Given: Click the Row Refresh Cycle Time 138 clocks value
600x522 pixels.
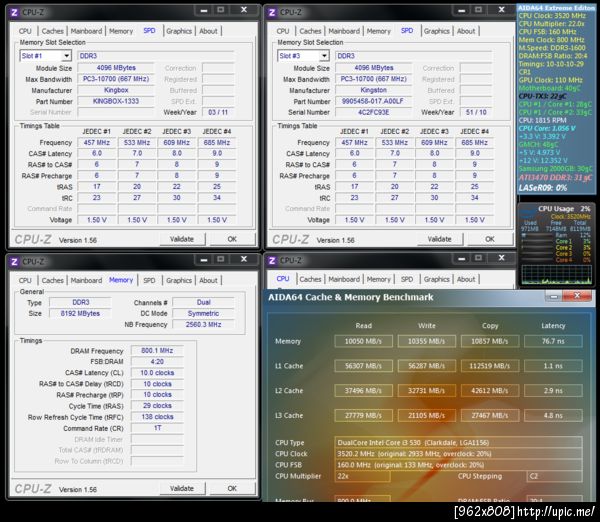Looking at the screenshot, I should [x=157, y=417].
